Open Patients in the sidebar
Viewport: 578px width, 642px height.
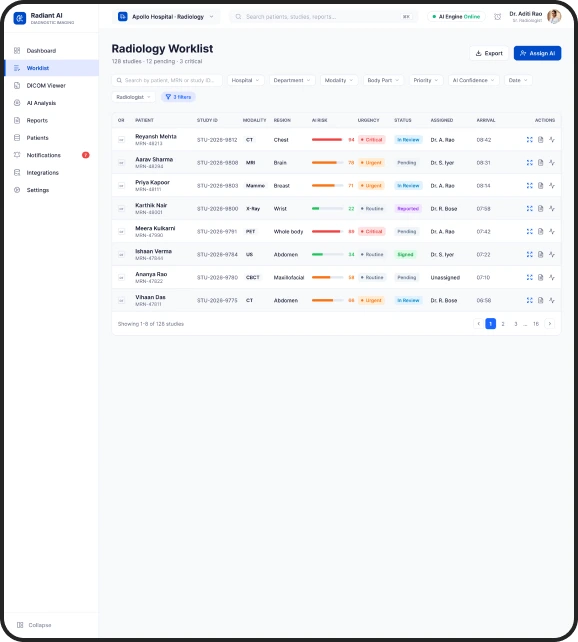click(52, 138)
